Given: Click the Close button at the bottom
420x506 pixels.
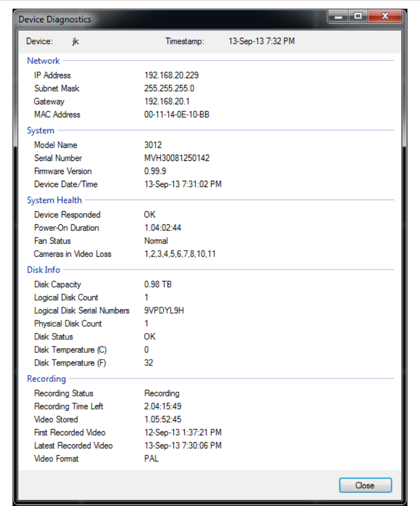Looking at the screenshot, I should [365, 485].
